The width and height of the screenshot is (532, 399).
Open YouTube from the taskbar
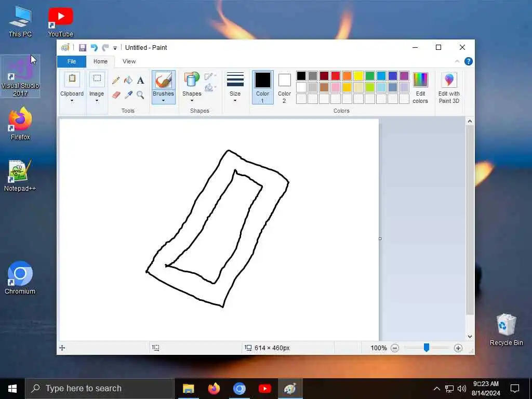pyautogui.click(x=264, y=389)
